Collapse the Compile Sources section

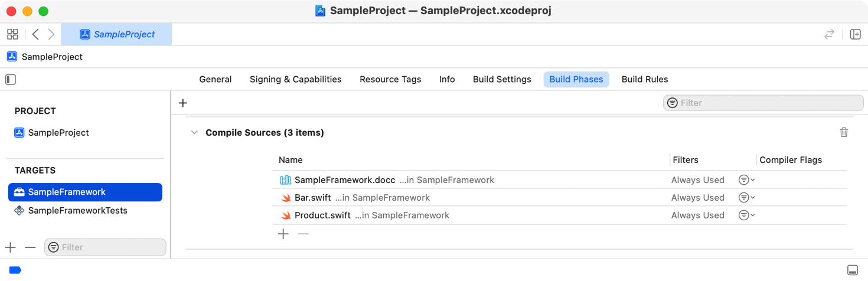(x=194, y=133)
